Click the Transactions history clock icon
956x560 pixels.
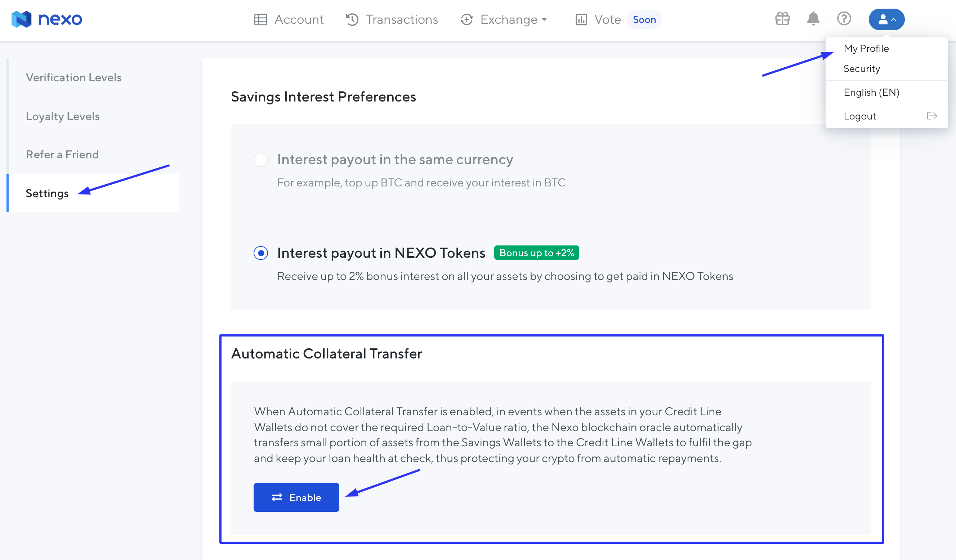[x=352, y=20]
